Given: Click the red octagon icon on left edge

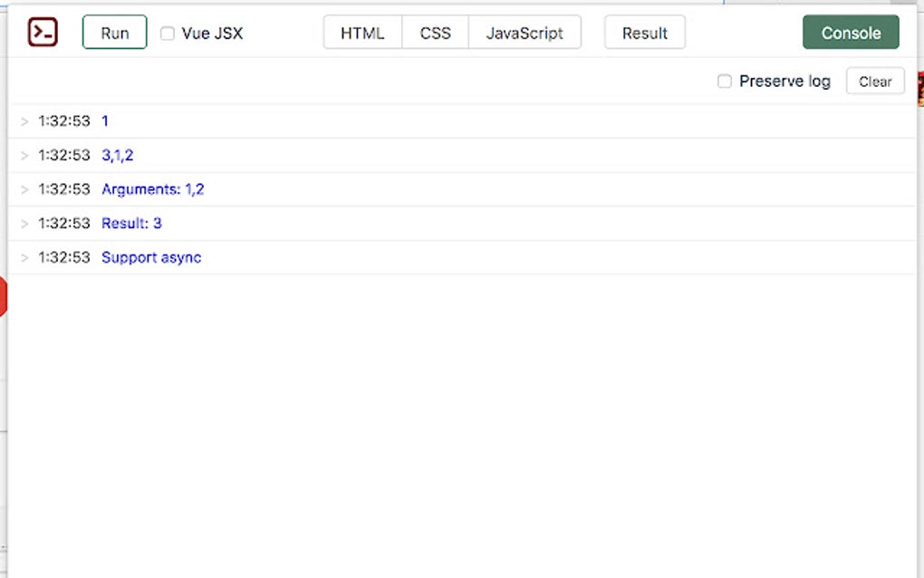Looking at the screenshot, I should tap(3, 296).
